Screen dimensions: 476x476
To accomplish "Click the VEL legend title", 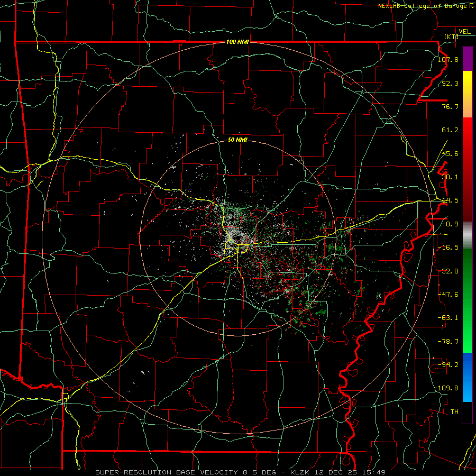I will (x=464, y=31).
